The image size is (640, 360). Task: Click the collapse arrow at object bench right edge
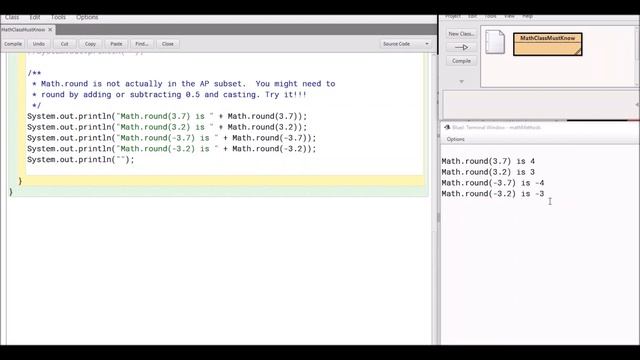point(637,104)
